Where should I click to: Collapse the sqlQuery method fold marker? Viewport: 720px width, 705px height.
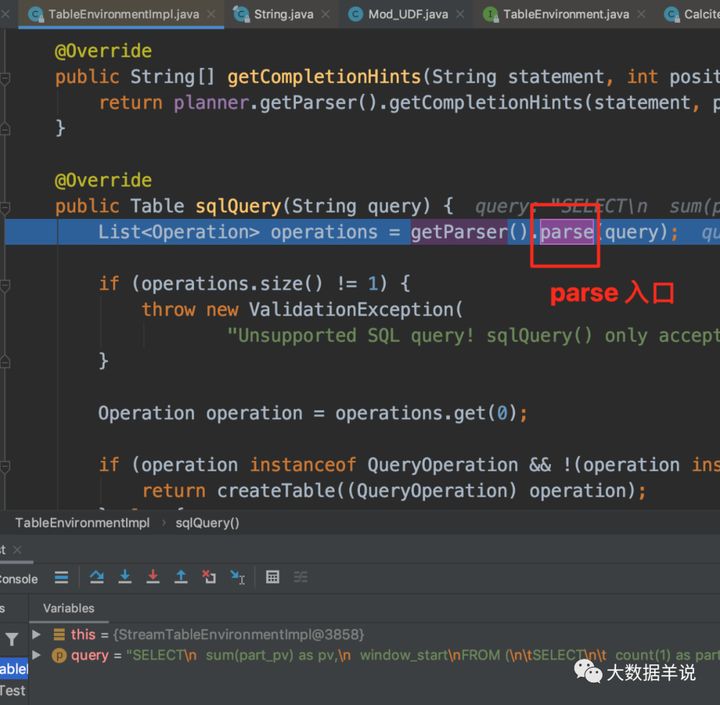pos(5,208)
